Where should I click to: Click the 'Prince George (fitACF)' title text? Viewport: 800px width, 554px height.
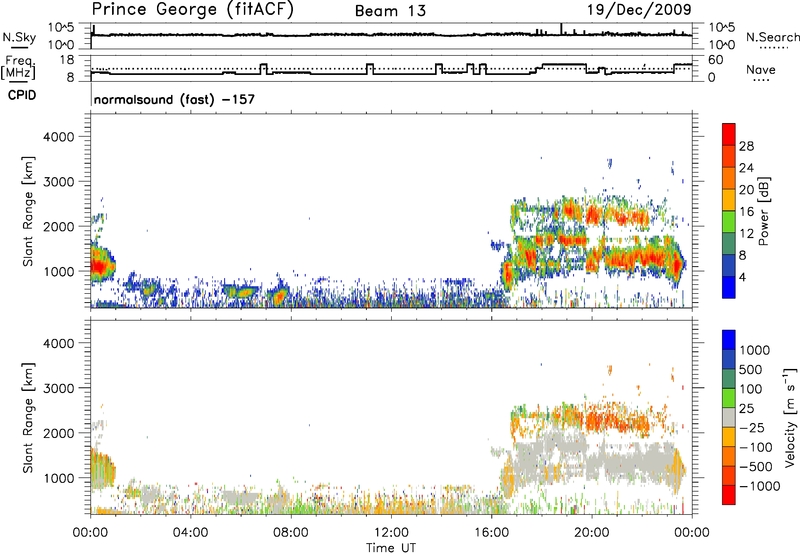[x=192, y=10]
